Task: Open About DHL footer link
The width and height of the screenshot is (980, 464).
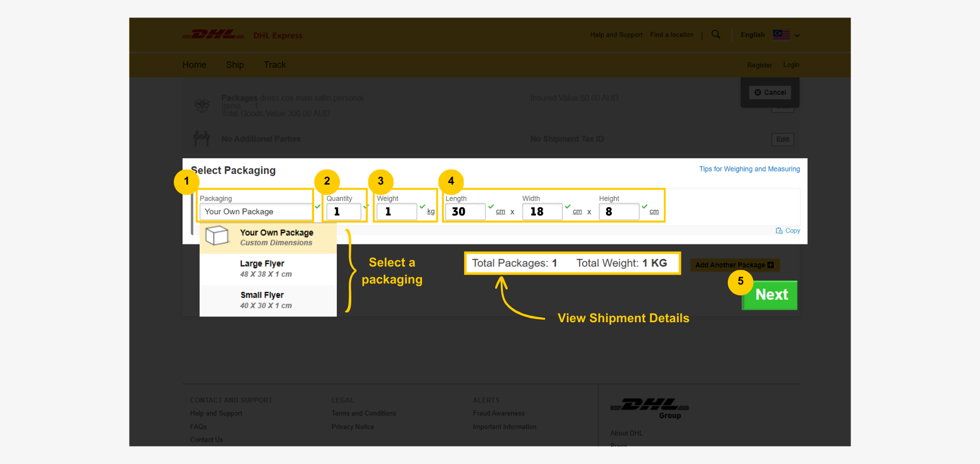Action: pos(626,434)
